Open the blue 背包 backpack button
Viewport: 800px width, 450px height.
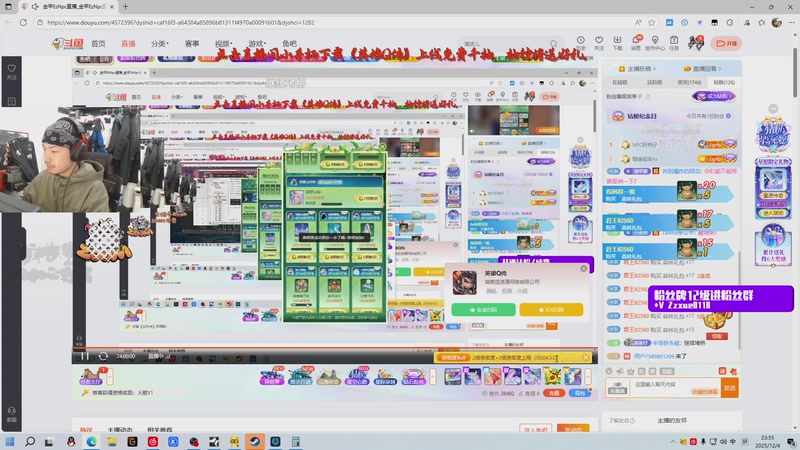580,393
